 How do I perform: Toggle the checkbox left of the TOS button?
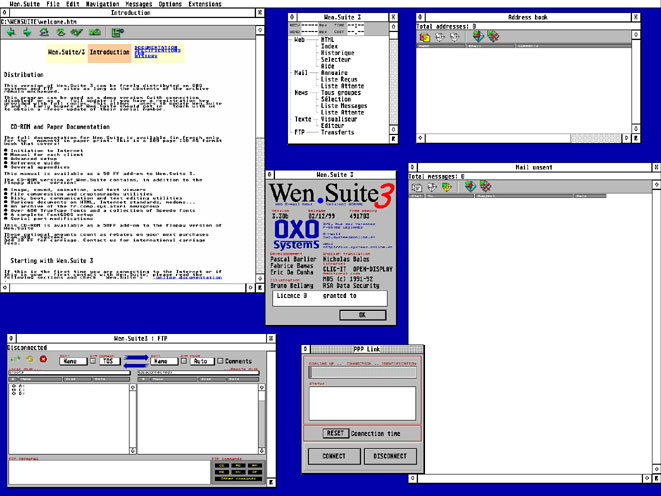pyautogui.click(x=93, y=361)
